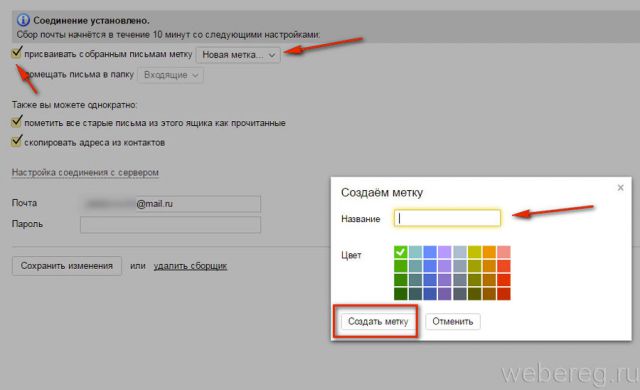640x390 pixels.
Task: Click the Почта email input field
Action: click(171, 204)
